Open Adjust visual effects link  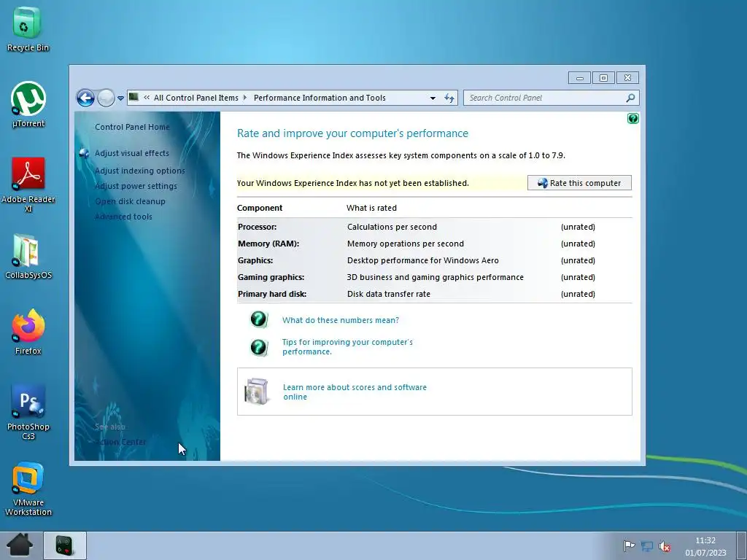point(132,153)
